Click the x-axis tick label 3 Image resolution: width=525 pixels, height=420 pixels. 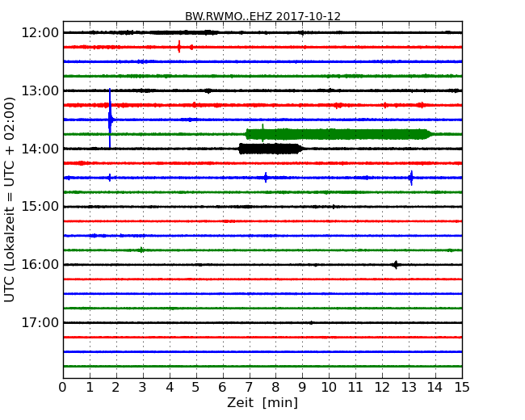(143, 388)
